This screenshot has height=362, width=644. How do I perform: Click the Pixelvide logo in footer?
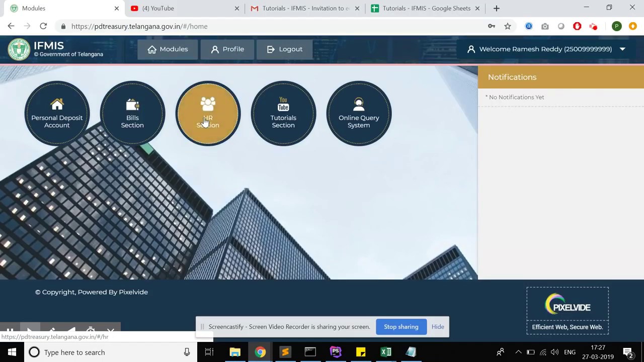(x=568, y=304)
